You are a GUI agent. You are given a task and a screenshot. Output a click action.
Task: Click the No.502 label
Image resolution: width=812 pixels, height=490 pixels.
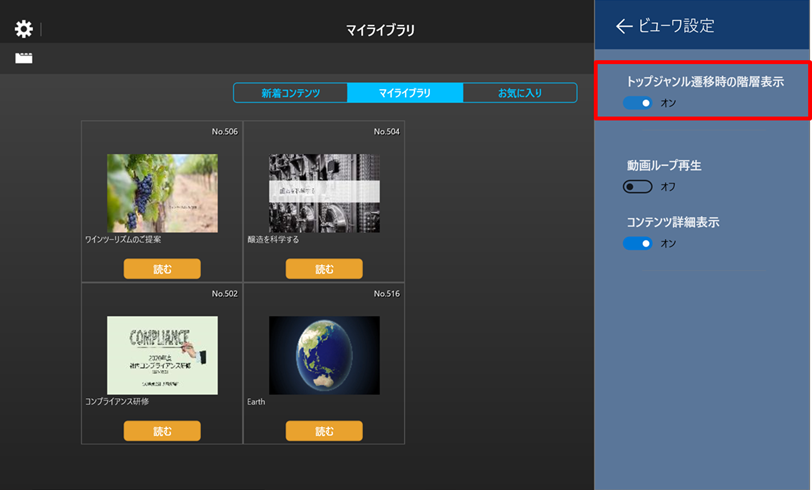[225, 294]
